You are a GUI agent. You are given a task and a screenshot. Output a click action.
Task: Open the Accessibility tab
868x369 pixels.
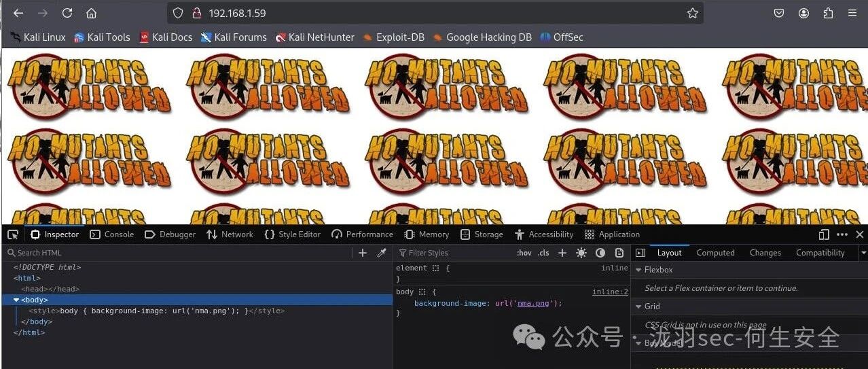coord(544,234)
